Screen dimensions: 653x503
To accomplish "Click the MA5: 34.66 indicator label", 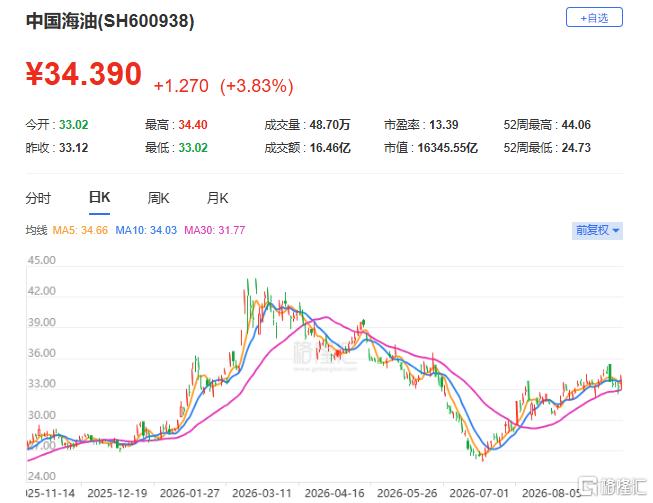I will pyautogui.click(x=80, y=230).
